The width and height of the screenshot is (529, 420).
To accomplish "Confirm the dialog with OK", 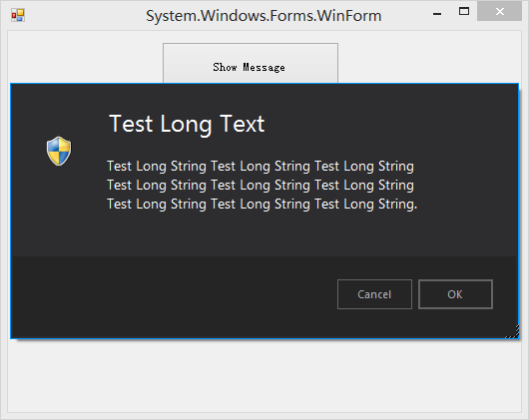I will coord(455,294).
